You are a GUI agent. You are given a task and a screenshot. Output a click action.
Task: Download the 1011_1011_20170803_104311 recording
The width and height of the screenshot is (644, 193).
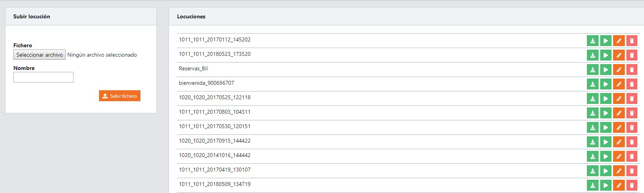pos(593,113)
